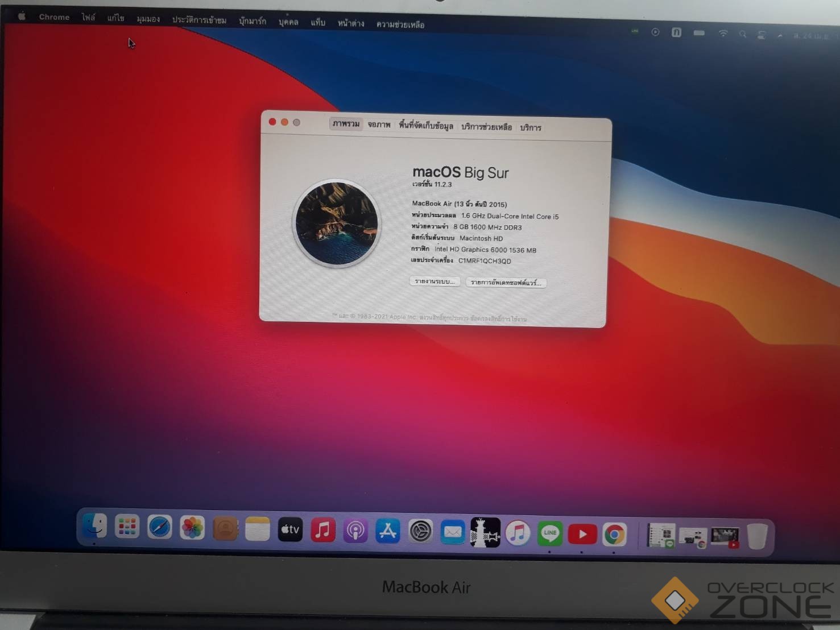Click the รายการอัพเดทซอฟต์แวร์... button
This screenshot has width=840, height=630.
click(506, 283)
